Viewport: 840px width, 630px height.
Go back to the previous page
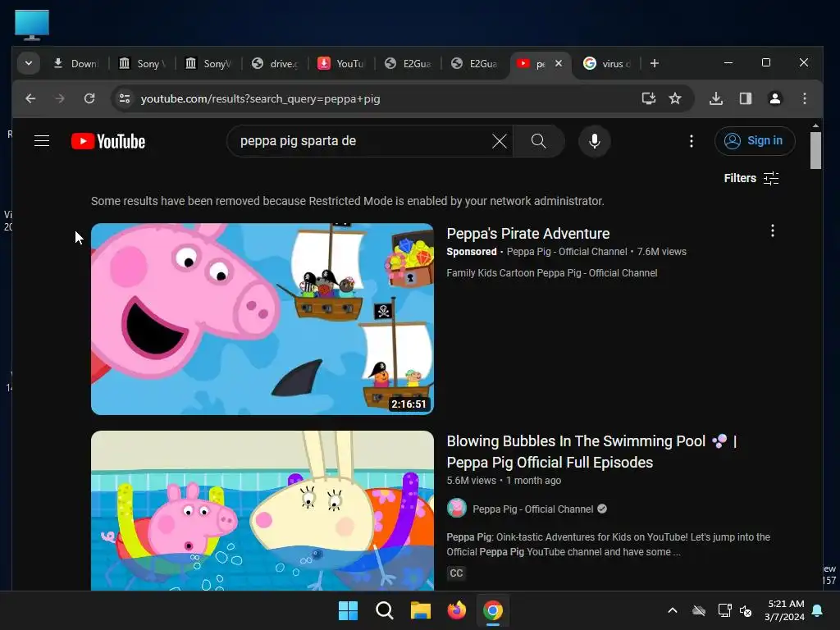(x=30, y=98)
